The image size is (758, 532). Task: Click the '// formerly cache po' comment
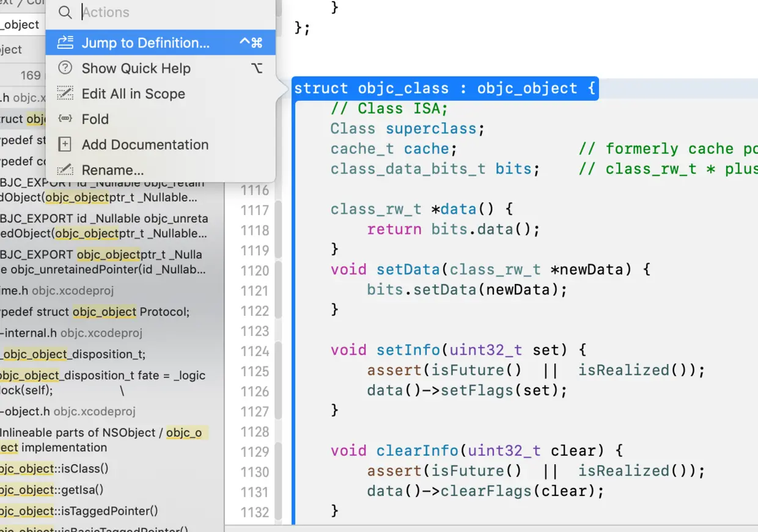(x=668, y=149)
